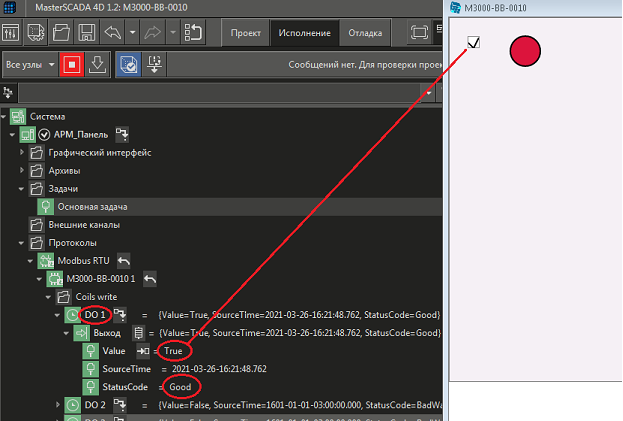Viewport: 623px width, 421px height.
Task: Click the download to device icon
Action: [97, 64]
